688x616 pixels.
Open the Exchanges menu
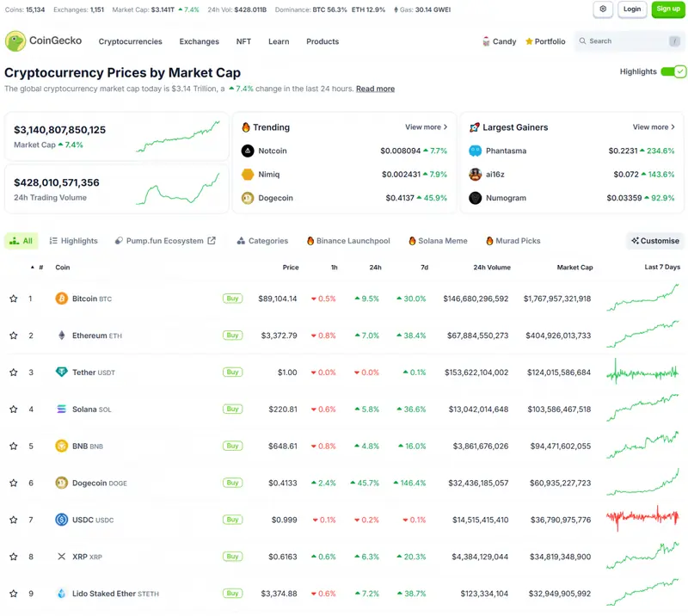(200, 41)
